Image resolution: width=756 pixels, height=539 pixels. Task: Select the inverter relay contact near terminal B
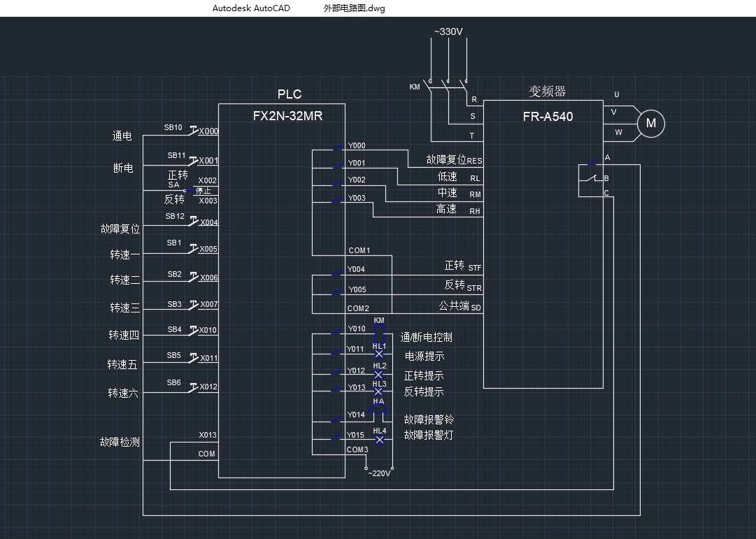click(591, 178)
